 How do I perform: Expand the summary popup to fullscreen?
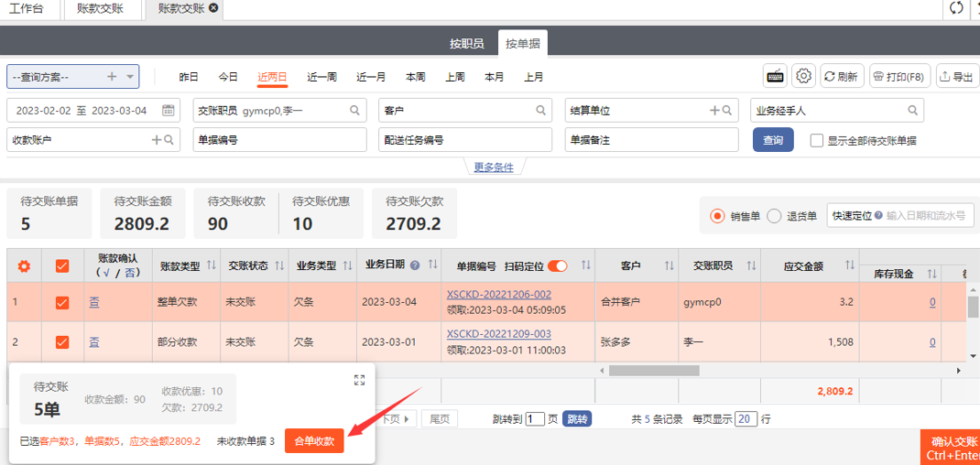click(x=359, y=380)
